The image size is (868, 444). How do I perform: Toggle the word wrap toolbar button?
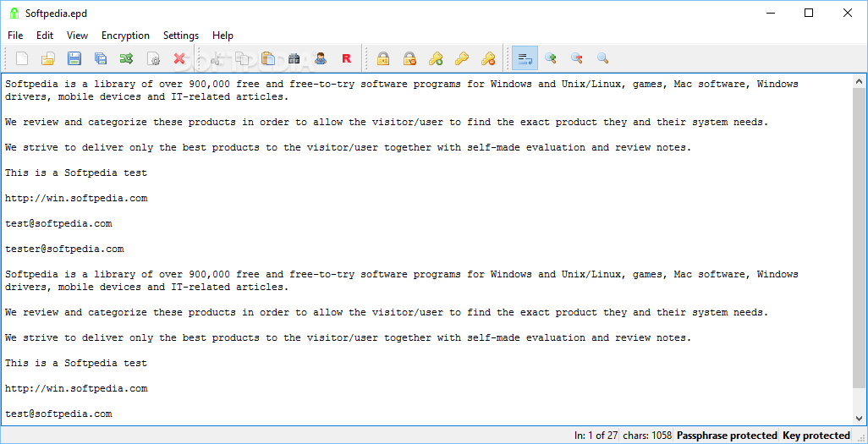[525, 58]
